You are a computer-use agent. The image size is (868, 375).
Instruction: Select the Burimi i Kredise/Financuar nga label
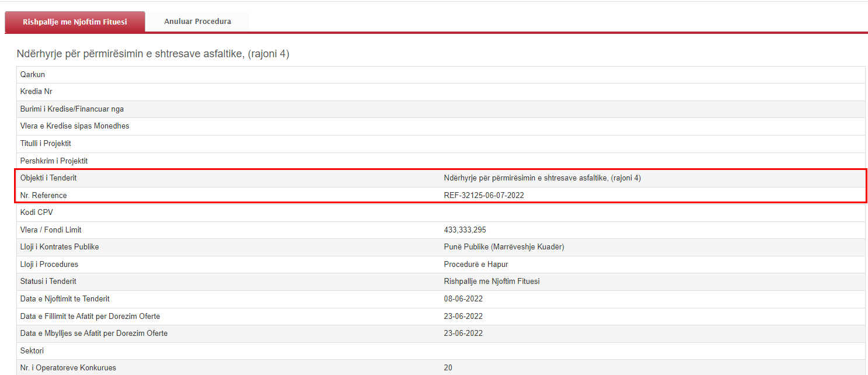(x=72, y=109)
